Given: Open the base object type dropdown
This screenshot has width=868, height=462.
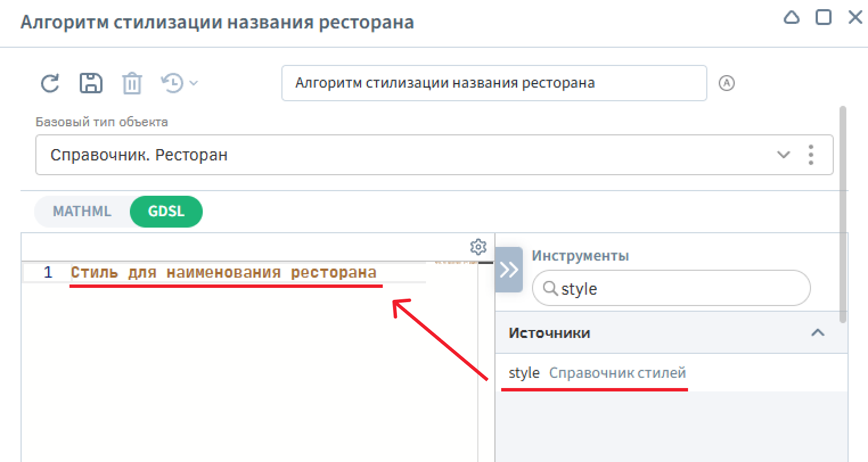Looking at the screenshot, I should (783, 155).
